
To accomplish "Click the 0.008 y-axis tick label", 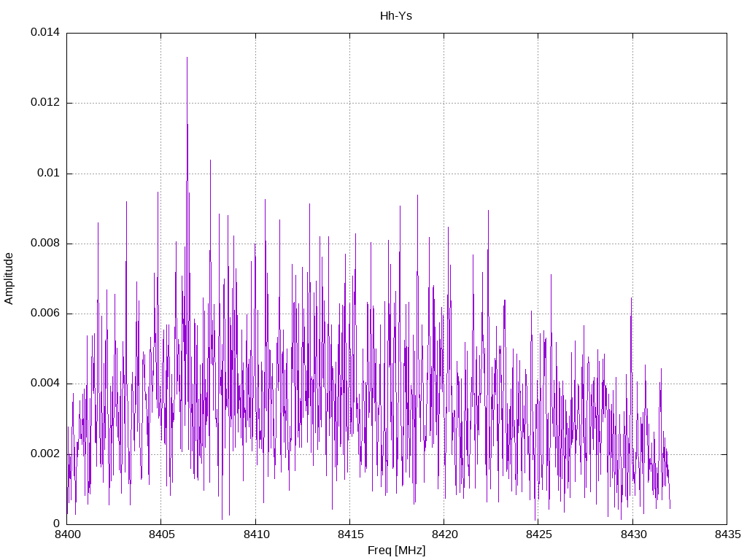I will point(45,243).
